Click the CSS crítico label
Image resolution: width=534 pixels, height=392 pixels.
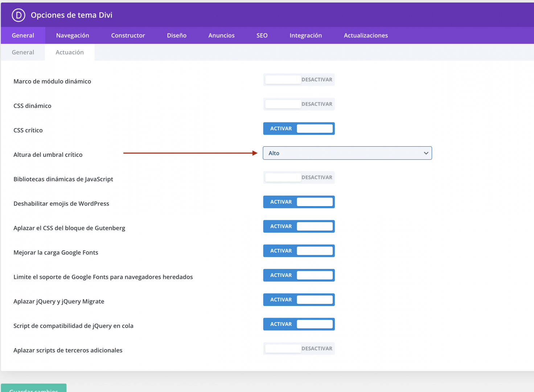tap(28, 130)
